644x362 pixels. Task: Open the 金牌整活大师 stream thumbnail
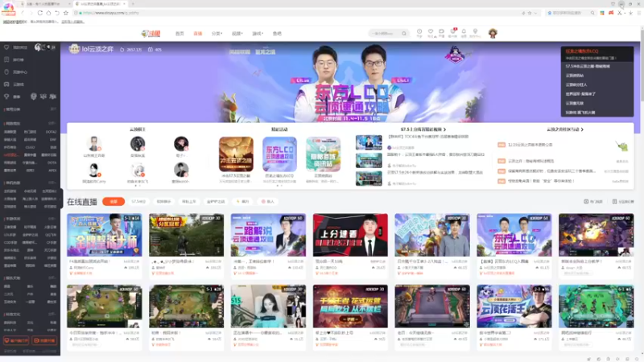[105, 235]
